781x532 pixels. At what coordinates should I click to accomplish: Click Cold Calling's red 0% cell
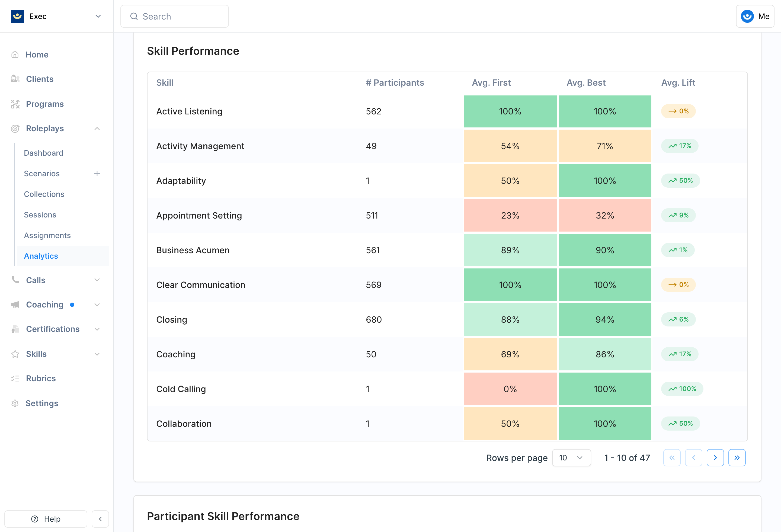510,389
